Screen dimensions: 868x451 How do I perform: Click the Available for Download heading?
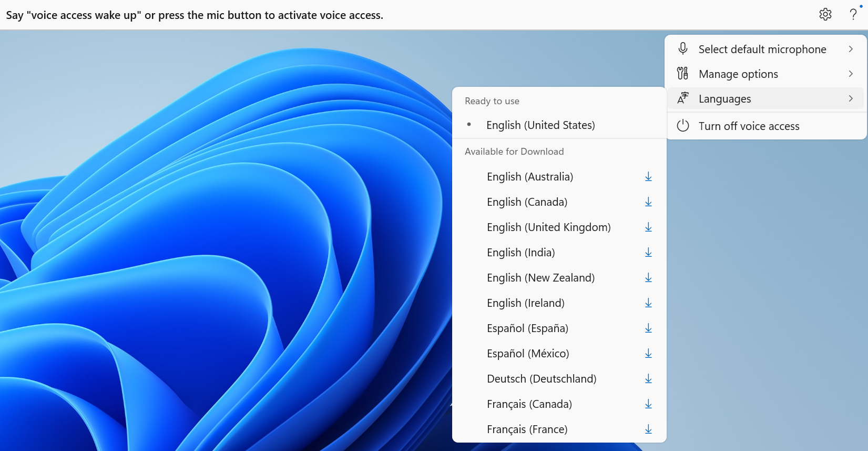(514, 152)
